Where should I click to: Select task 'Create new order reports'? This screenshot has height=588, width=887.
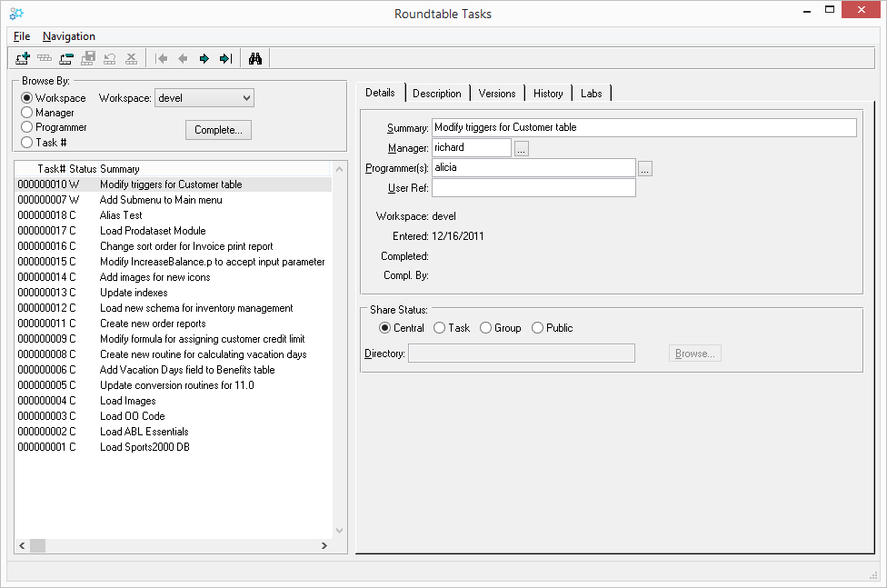point(173,324)
